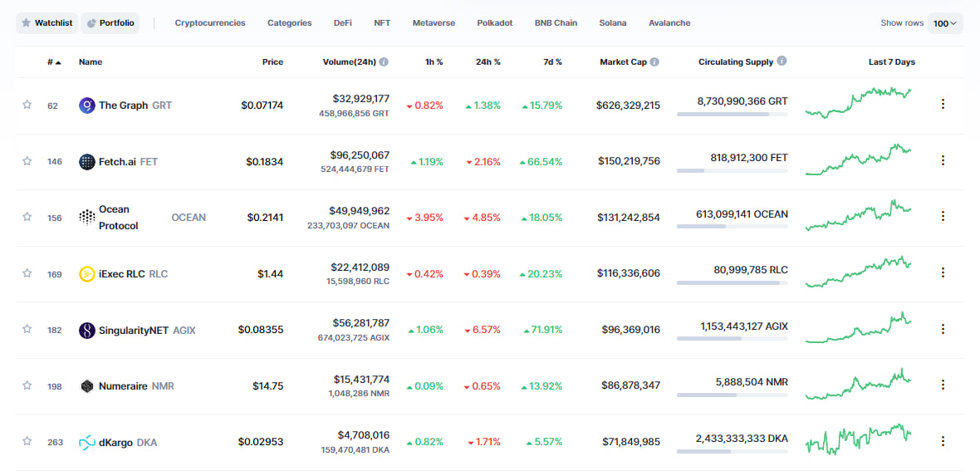
Task: Click the Fetch.ai coin logo icon
Action: point(86,162)
